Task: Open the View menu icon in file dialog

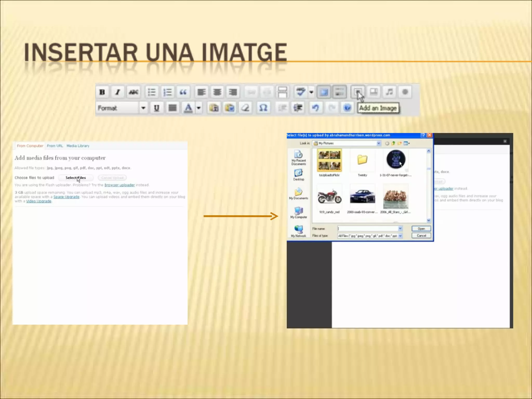Action: [x=407, y=143]
